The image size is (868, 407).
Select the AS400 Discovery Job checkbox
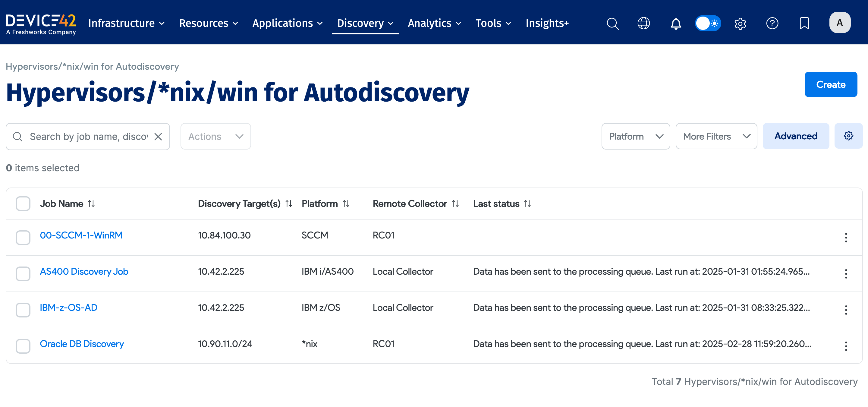23,273
